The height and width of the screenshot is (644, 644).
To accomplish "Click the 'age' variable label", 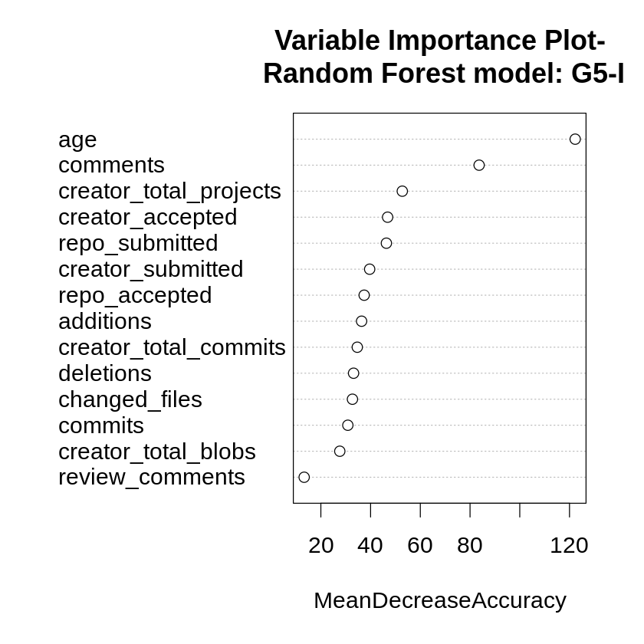I will 77,140.
